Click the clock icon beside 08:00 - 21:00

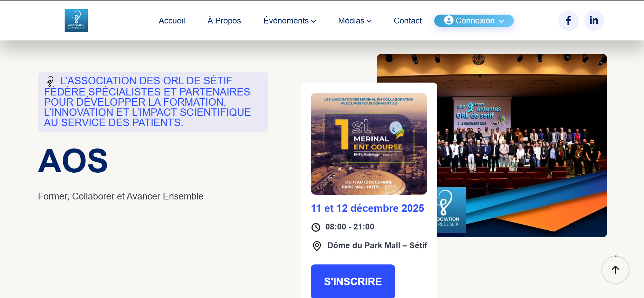point(316,227)
